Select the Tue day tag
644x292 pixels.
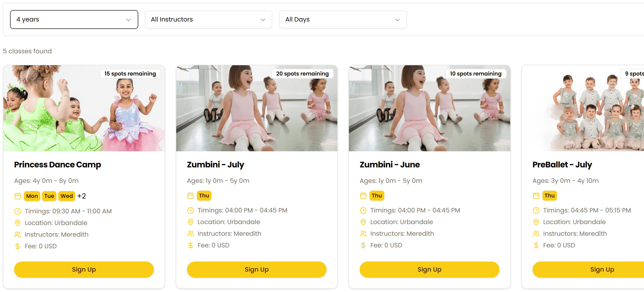coord(49,196)
